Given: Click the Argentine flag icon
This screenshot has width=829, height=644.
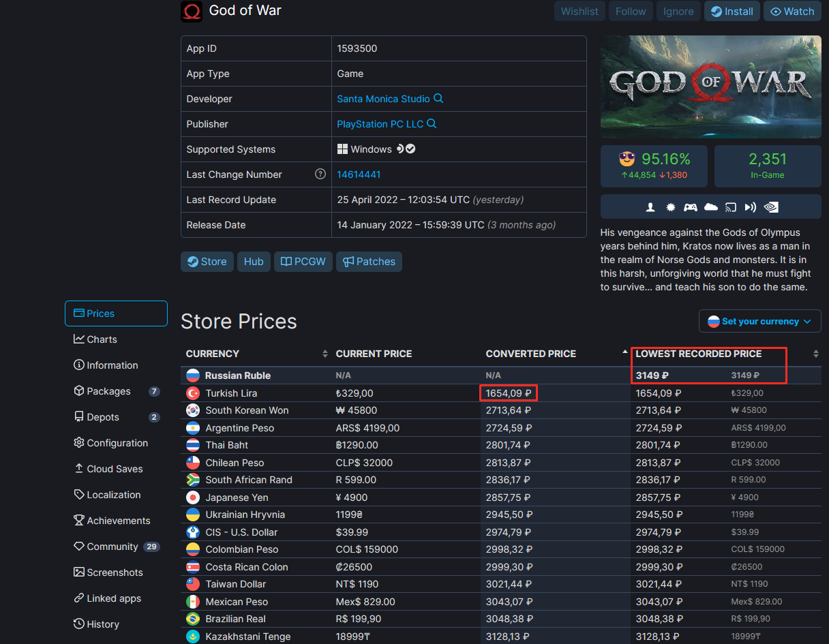Looking at the screenshot, I should tap(193, 428).
